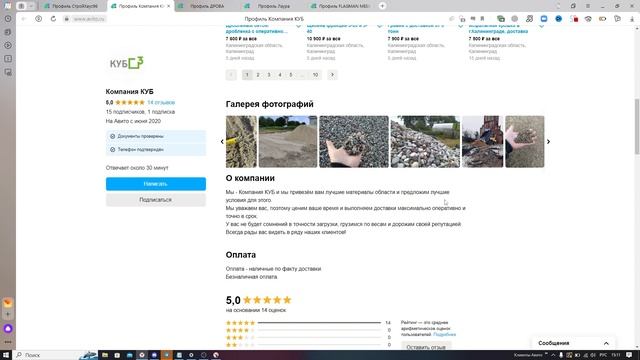Go to previous listings page arrow
The width and height of the screenshot is (640, 360).
[x=231, y=75]
